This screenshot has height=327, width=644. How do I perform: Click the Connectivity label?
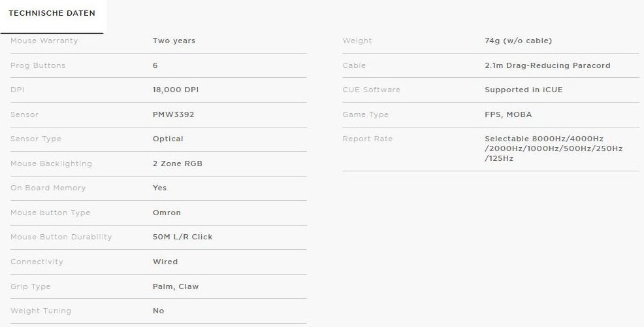coord(37,262)
